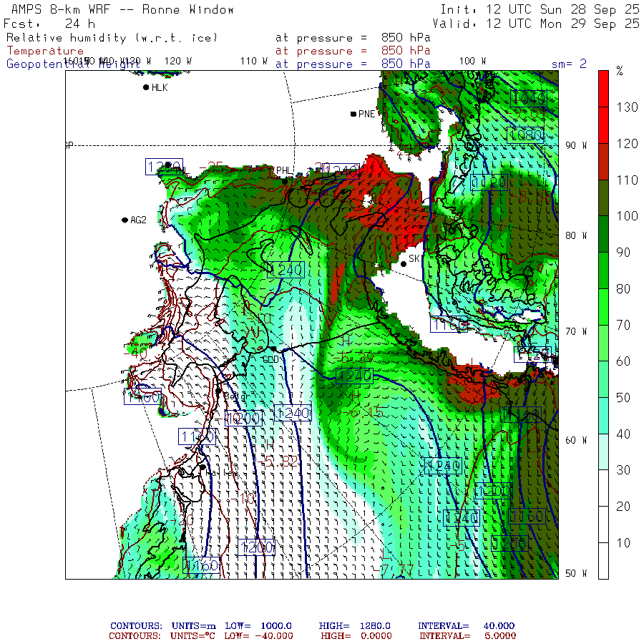Click the blue 'Geopotential height' label
This screenshot has width=644, height=644.
pyautogui.click(x=73, y=64)
